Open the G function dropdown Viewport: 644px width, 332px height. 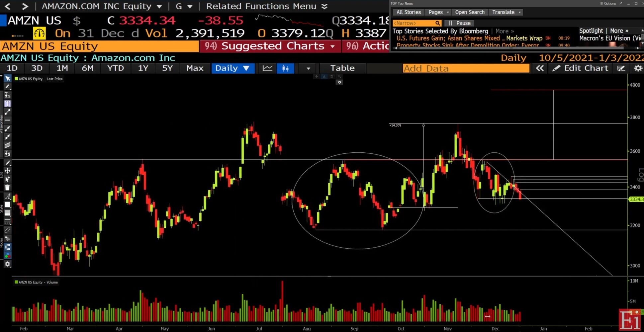click(184, 6)
